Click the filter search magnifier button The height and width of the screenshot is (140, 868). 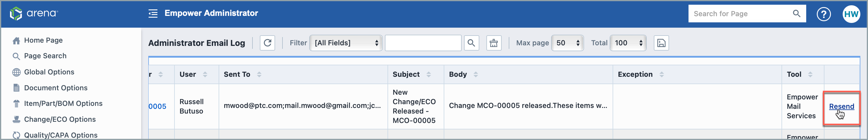click(x=471, y=43)
